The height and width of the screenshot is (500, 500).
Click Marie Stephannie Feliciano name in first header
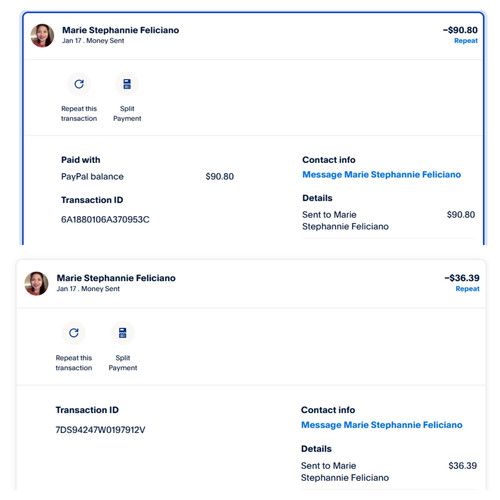click(x=121, y=30)
